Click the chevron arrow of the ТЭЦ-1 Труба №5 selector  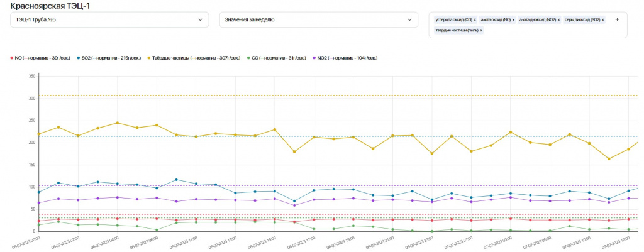201,20
